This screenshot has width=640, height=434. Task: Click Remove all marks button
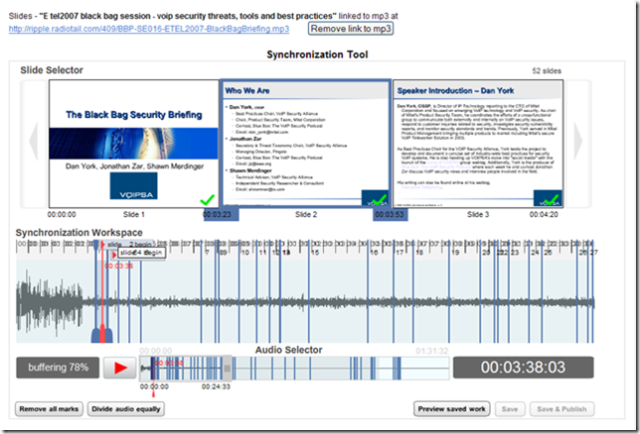47,409
